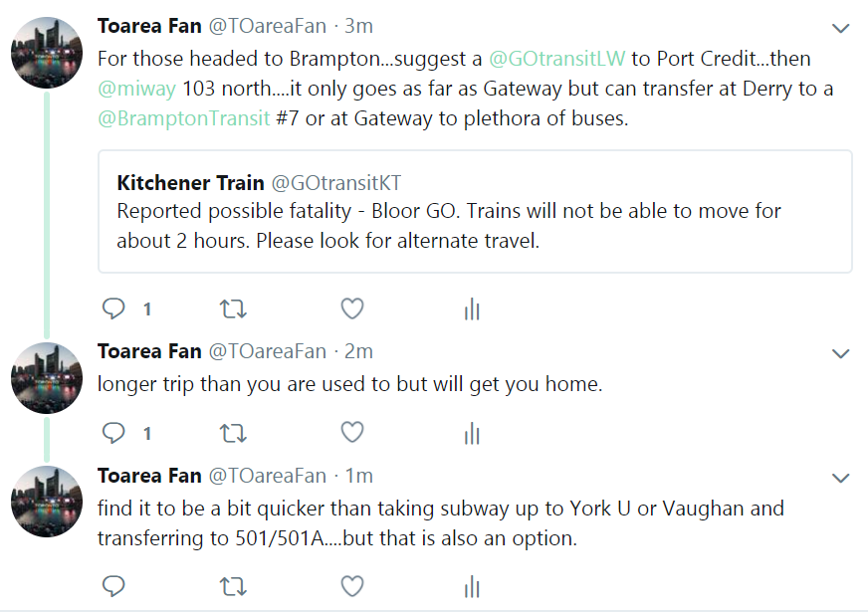868x614 pixels.
Task: View analytics for the first tweet
Action: [472, 310]
